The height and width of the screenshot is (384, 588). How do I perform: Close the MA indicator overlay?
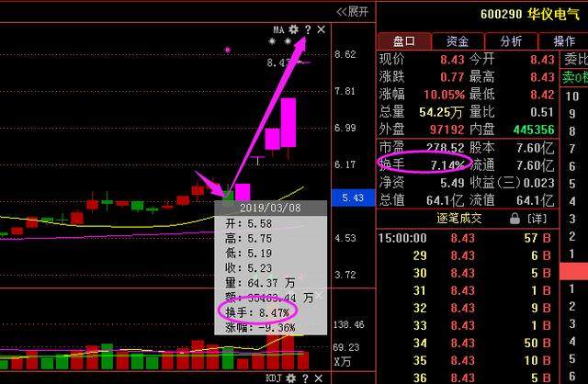tap(321, 29)
